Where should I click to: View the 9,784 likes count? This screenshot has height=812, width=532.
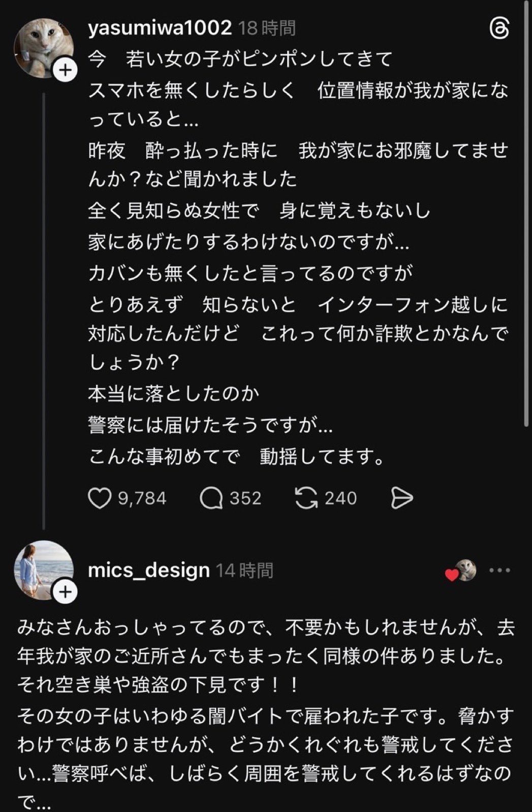tap(142, 498)
